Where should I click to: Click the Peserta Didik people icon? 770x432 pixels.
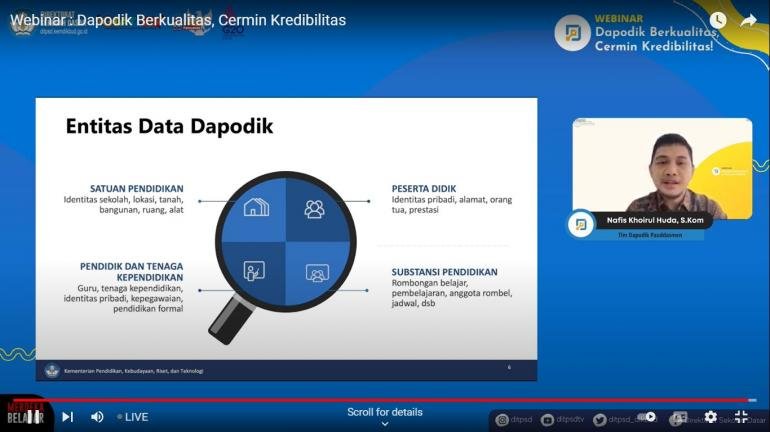(x=314, y=208)
